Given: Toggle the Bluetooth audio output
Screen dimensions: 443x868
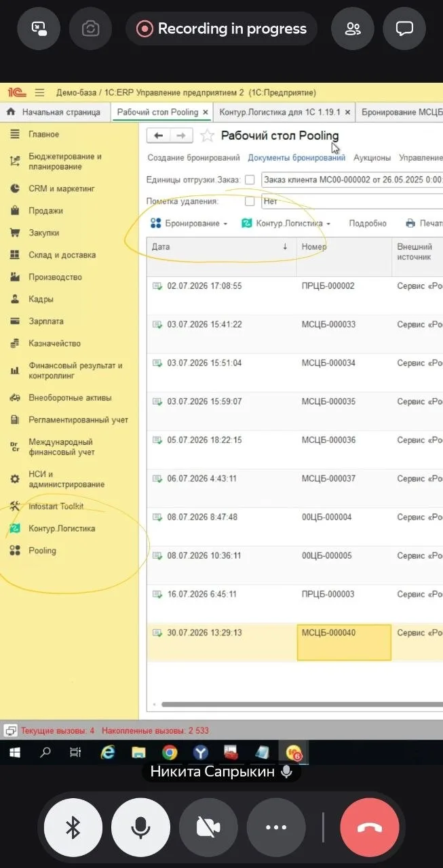Looking at the screenshot, I should coord(73,828).
